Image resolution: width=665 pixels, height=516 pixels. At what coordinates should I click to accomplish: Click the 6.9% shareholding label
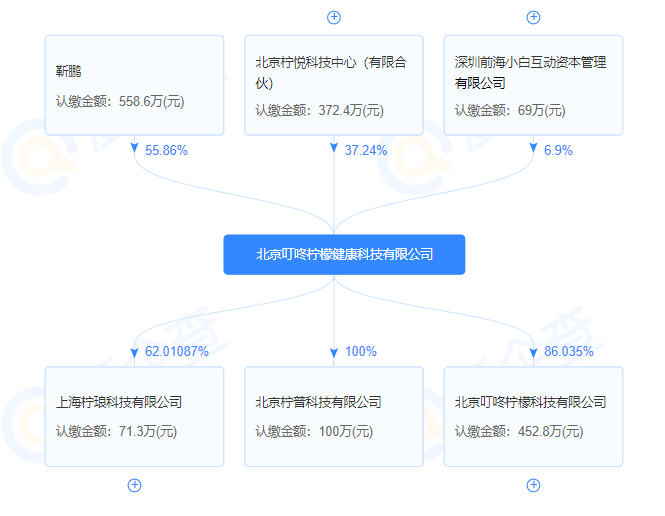tap(558, 150)
